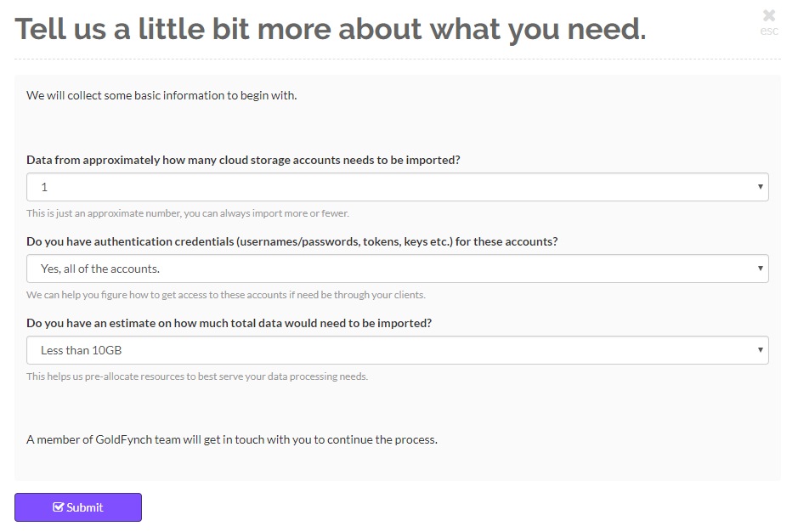Click the arrow on "Less than 10GB" dropdown
The image size is (798, 532).
click(x=760, y=350)
